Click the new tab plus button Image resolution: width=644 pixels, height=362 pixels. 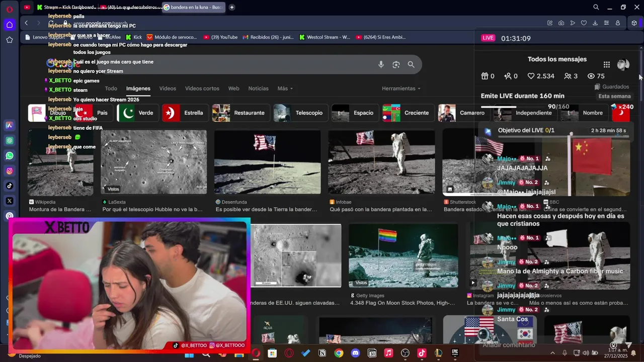coord(231,7)
